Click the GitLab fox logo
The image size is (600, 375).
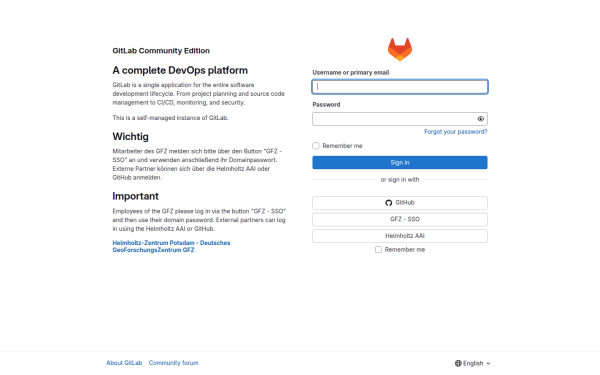coord(400,49)
